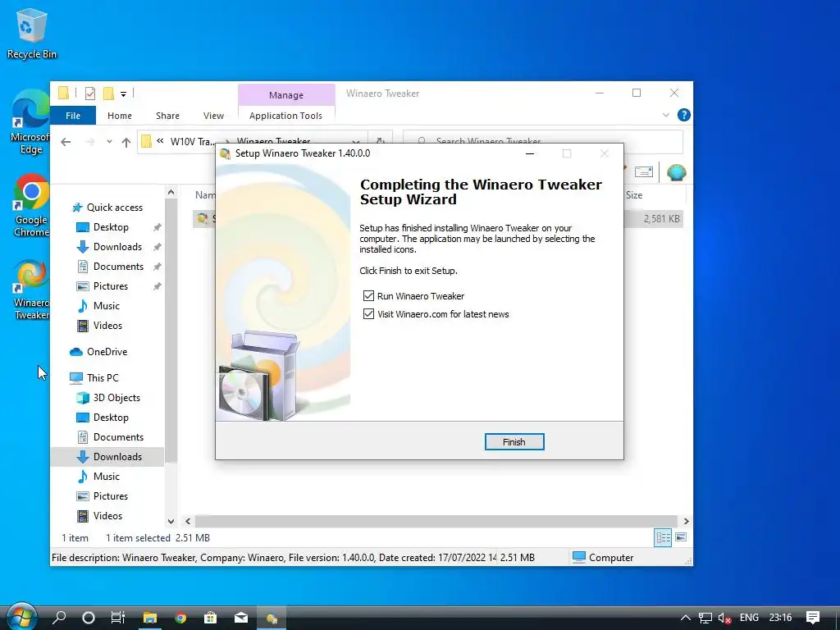Switch to Large icons view icon

click(681, 537)
